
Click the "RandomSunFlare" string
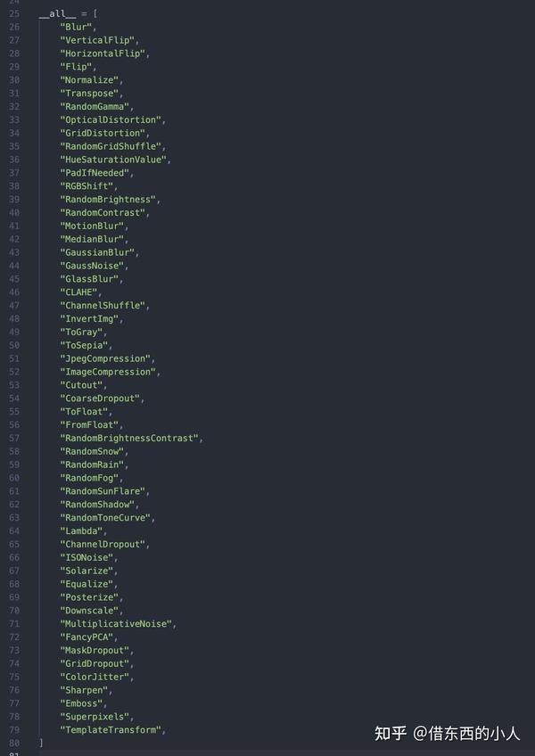click(103, 491)
